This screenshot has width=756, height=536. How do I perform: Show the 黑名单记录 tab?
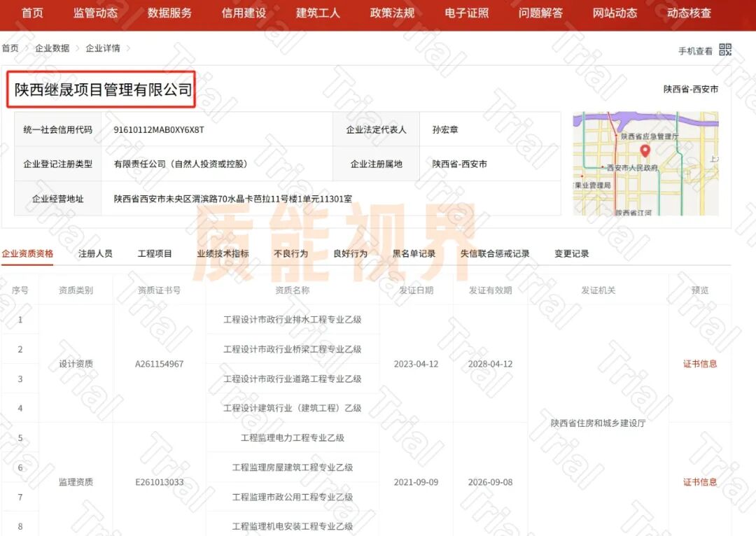[x=414, y=253]
